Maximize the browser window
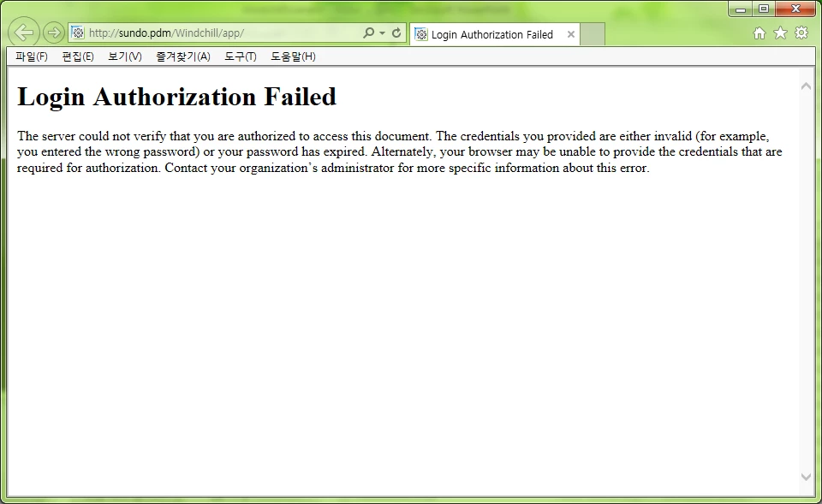The image size is (822, 504). (764, 9)
